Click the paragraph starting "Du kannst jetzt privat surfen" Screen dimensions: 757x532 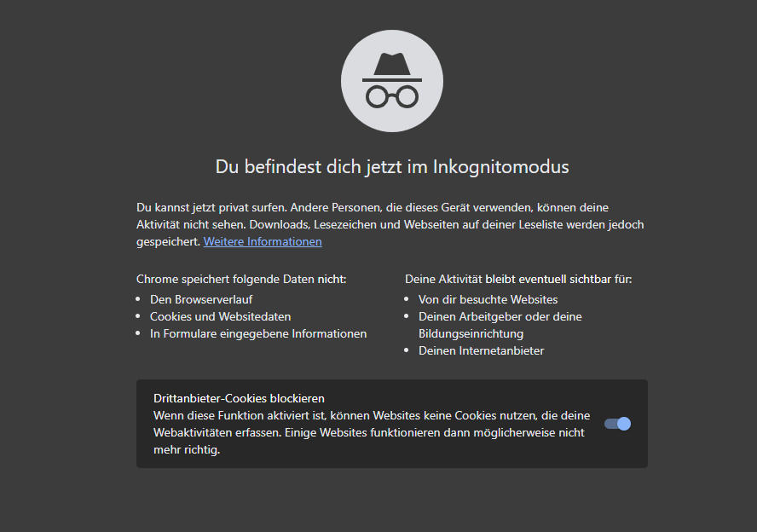390,224
